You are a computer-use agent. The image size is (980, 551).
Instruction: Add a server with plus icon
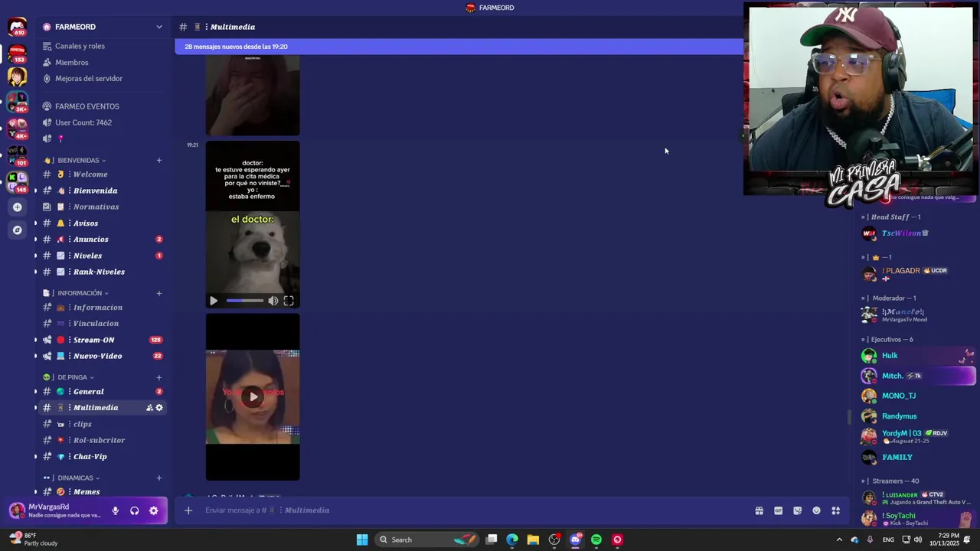pos(17,207)
